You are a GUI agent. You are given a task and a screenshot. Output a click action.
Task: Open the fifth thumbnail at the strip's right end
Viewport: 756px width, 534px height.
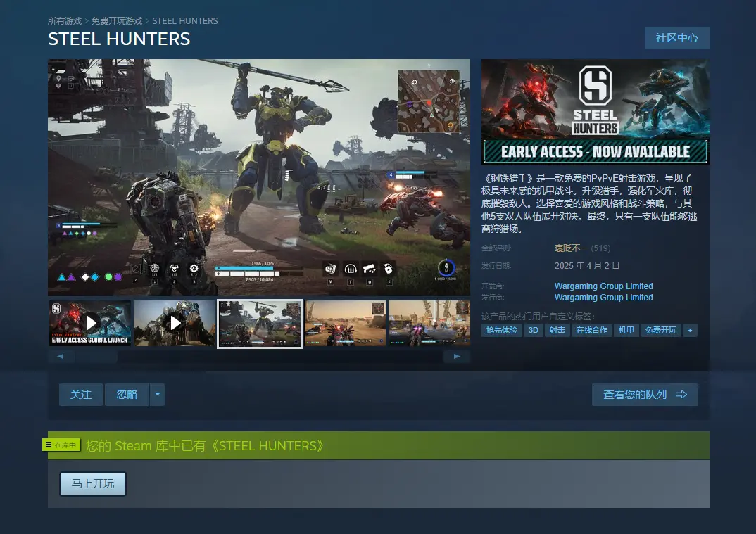pos(429,323)
